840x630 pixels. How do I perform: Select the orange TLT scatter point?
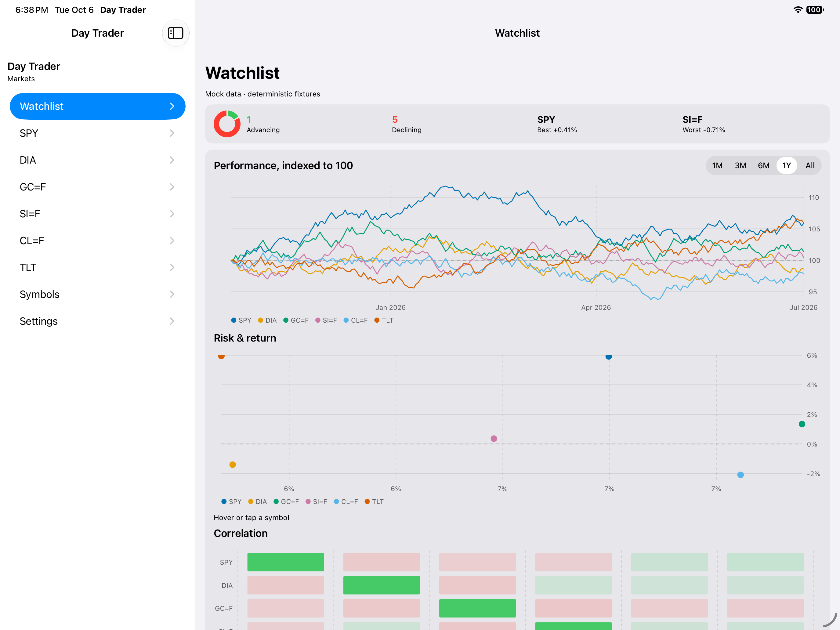(x=221, y=356)
